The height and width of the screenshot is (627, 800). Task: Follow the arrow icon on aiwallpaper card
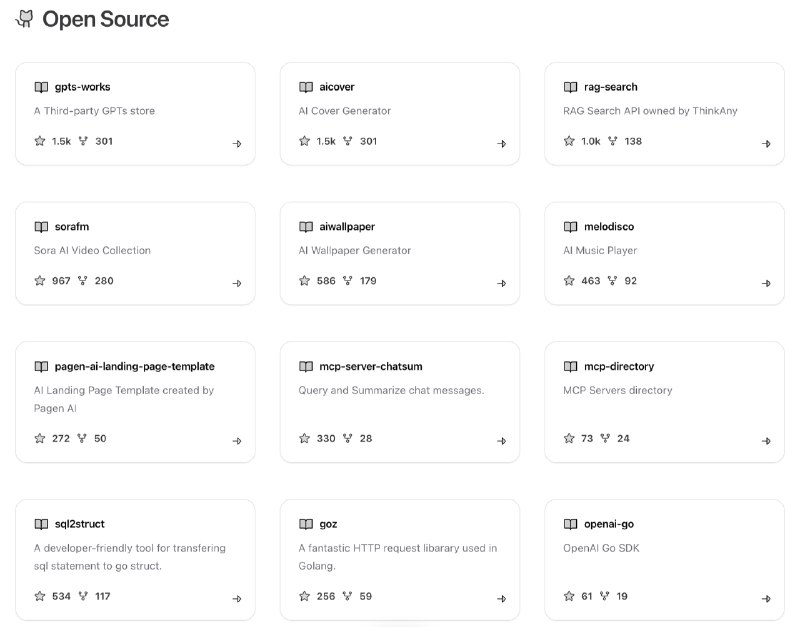pos(502,283)
